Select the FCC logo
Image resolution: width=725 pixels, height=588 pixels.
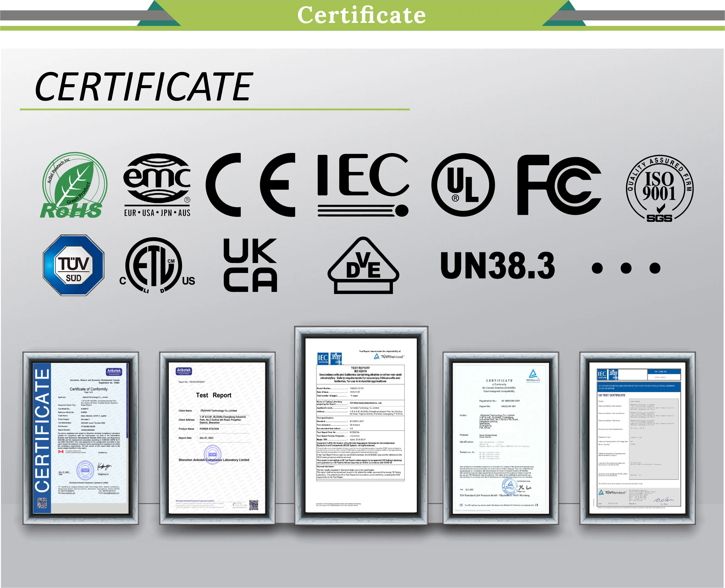tap(559, 185)
